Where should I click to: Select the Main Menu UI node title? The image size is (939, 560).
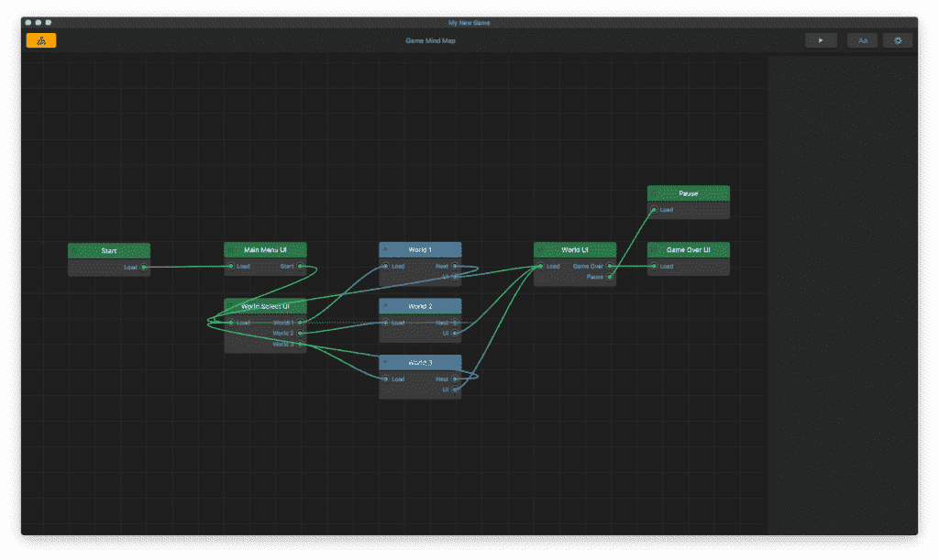click(x=265, y=249)
